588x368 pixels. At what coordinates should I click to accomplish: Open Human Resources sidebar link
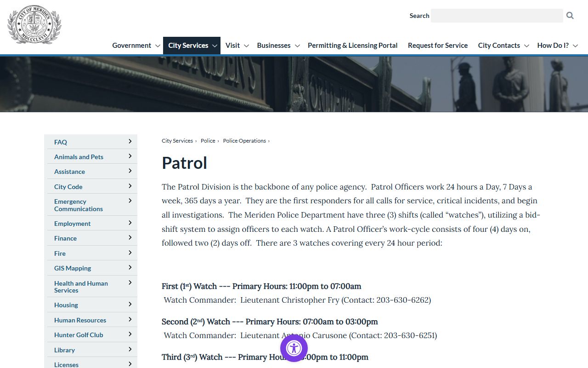(80, 320)
